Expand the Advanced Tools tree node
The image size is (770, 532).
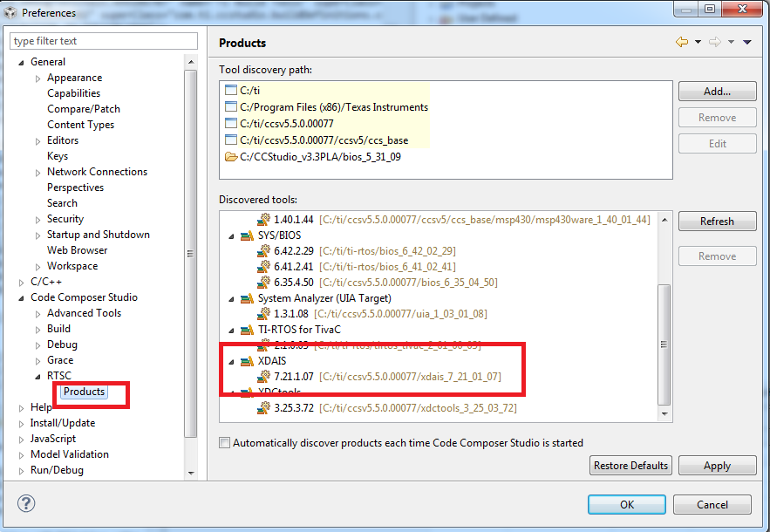(x=37, y=314)
